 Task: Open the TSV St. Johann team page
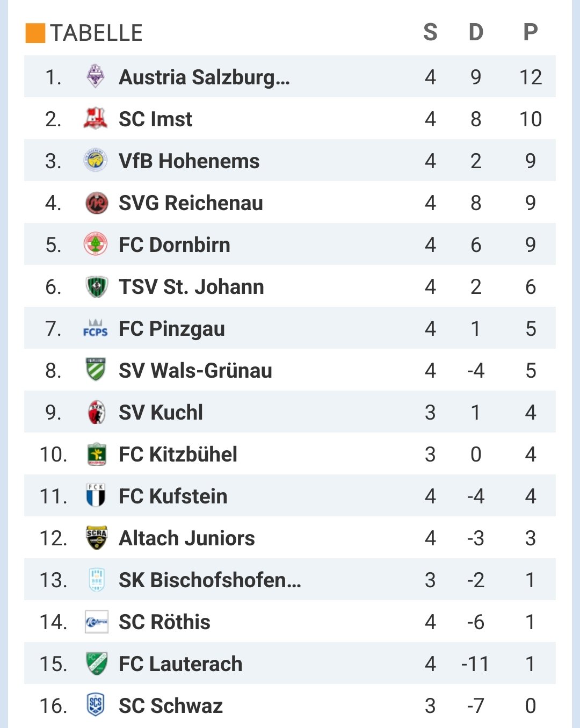coord(191,287)
